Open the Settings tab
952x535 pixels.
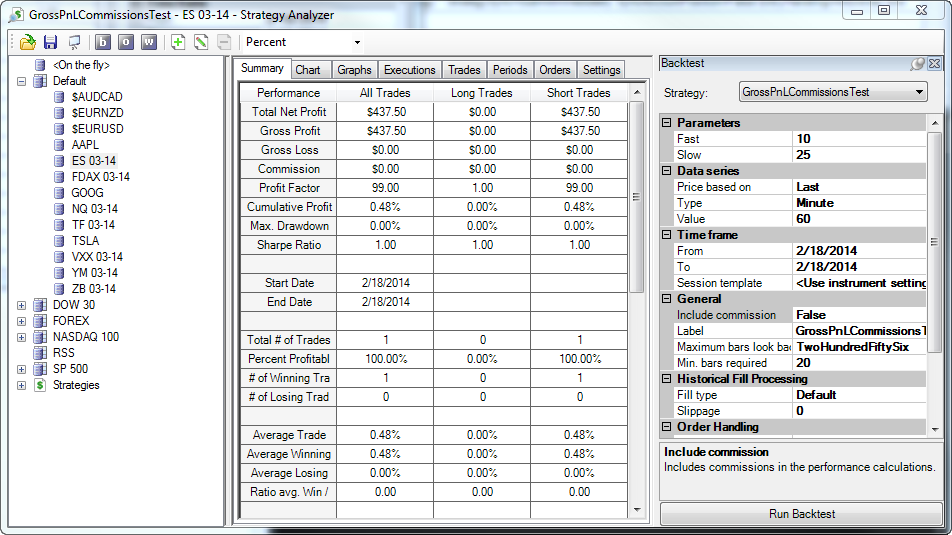pos(602,70)
